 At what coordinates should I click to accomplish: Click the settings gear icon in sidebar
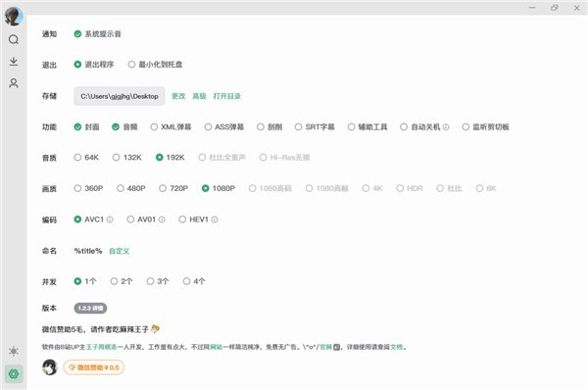[x=14, y=374]
